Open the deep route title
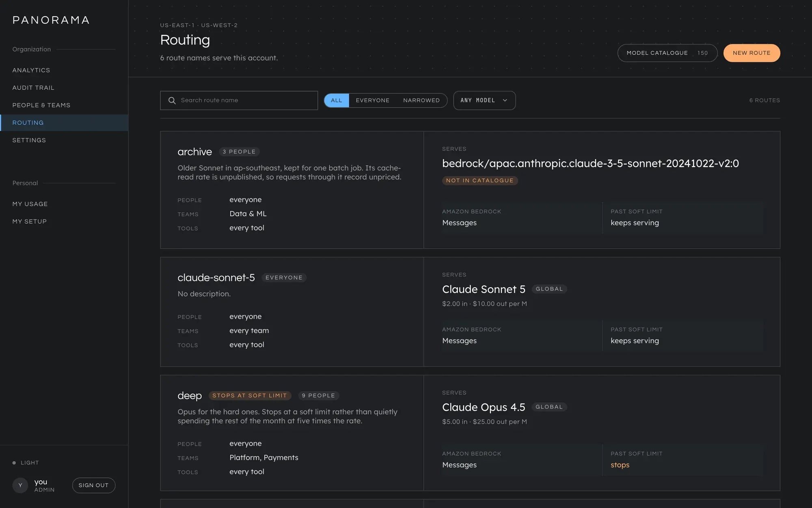This screenshot has height=508, width=812. [x=190, y=395]
